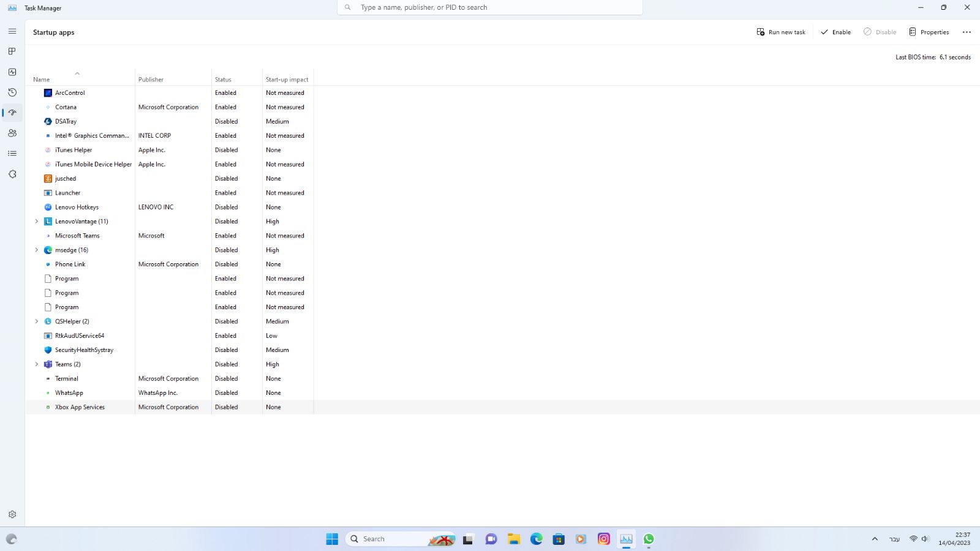Viewport: 980px width, 551px height.
Task: Click the Launcher app icon
Action: click(x=48, y=193)
